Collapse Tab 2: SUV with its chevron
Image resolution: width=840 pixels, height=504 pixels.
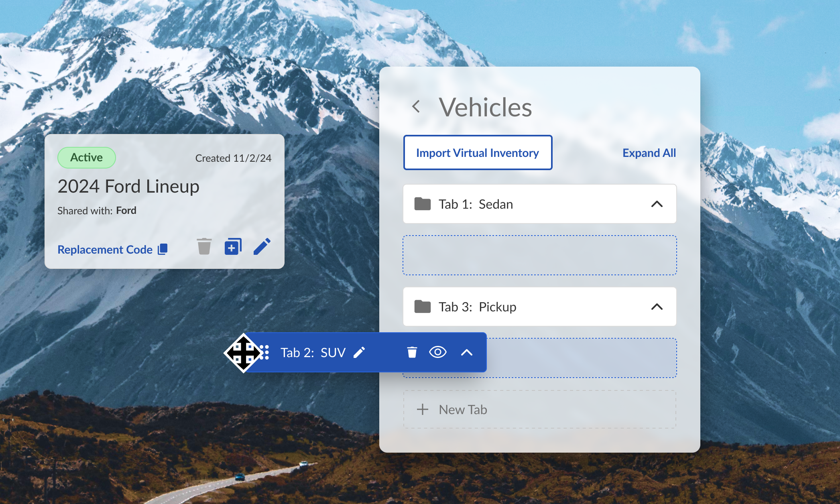[x=467, y=352]
